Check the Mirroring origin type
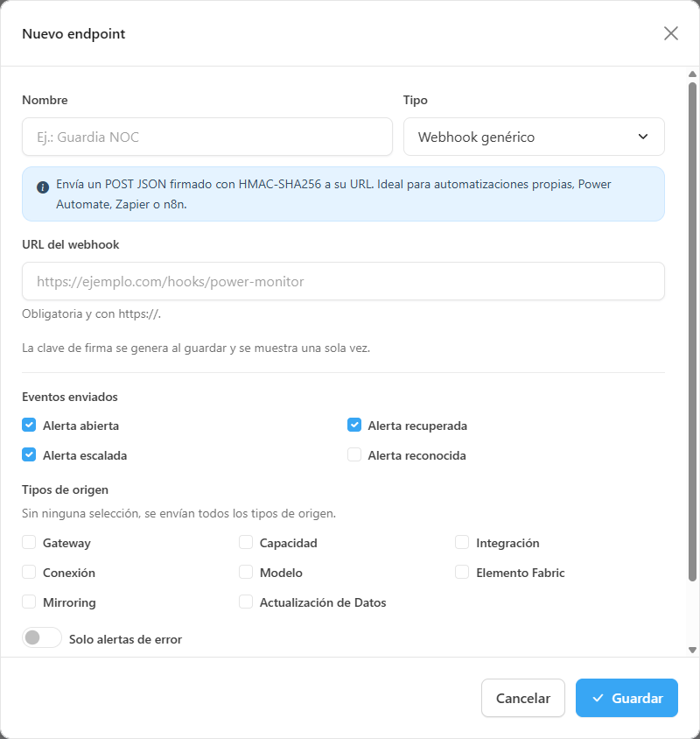The height and width of the screenshot is (739, 700). 29,602
